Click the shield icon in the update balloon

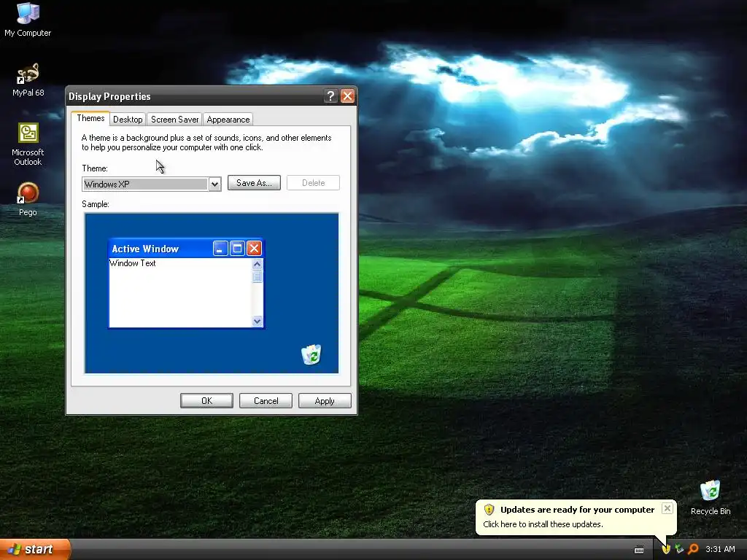pyautogui.click(x=489, y=510)
